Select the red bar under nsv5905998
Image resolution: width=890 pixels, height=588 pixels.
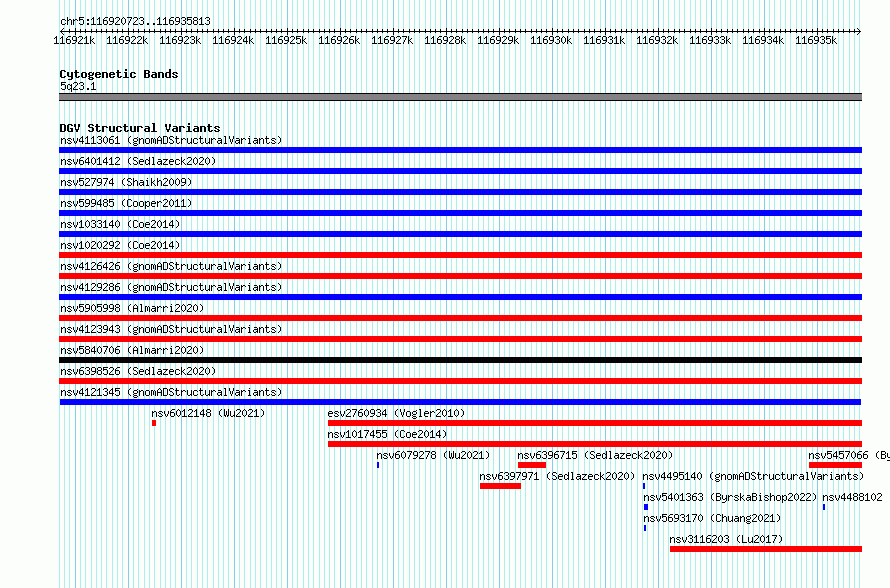(x=460, y=318)
